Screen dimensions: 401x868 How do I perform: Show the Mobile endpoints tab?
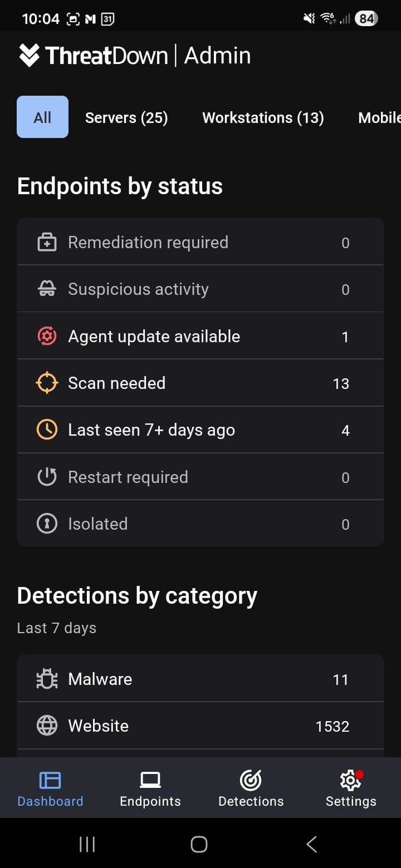379,118
